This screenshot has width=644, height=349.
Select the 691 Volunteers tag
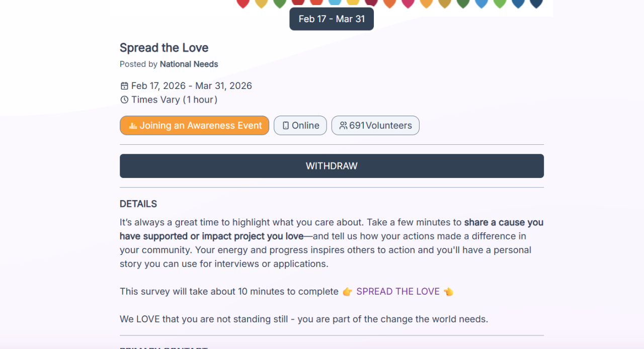(375, 126)
